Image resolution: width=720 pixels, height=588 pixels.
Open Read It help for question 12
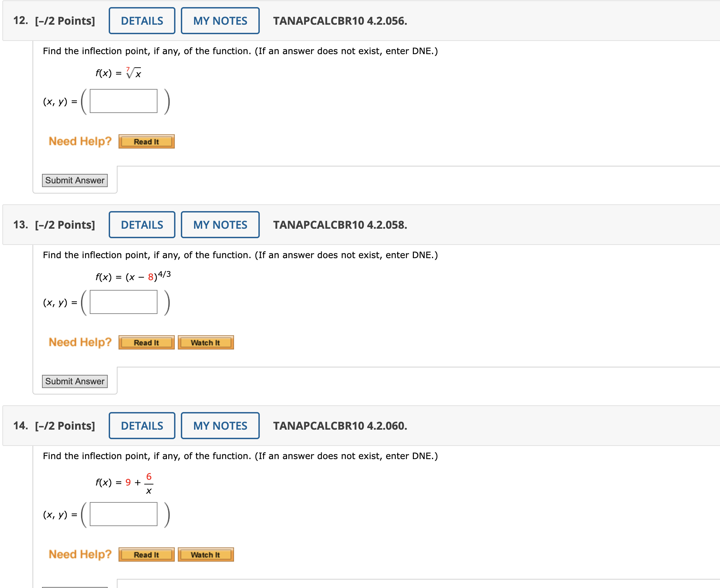click(x=146, y=141)
